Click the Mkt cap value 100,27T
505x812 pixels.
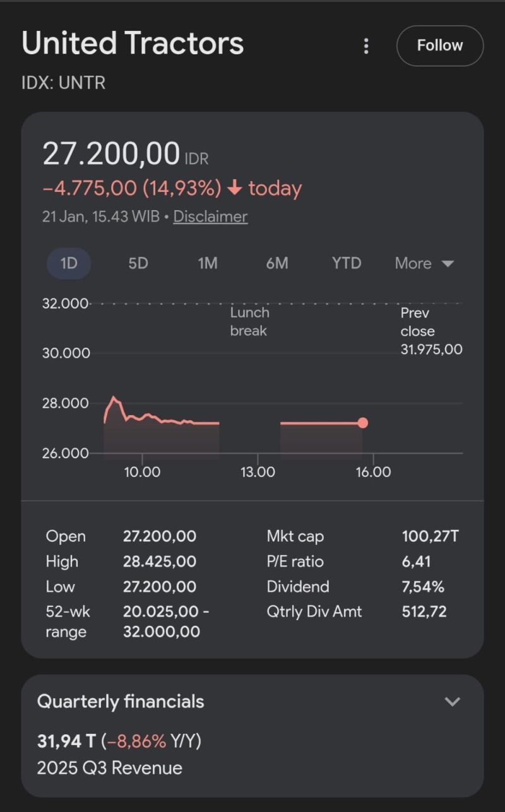coord(430,536)
